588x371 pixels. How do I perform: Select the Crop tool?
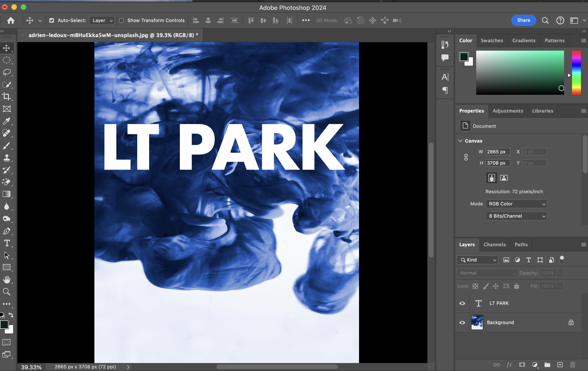(7, 97)
